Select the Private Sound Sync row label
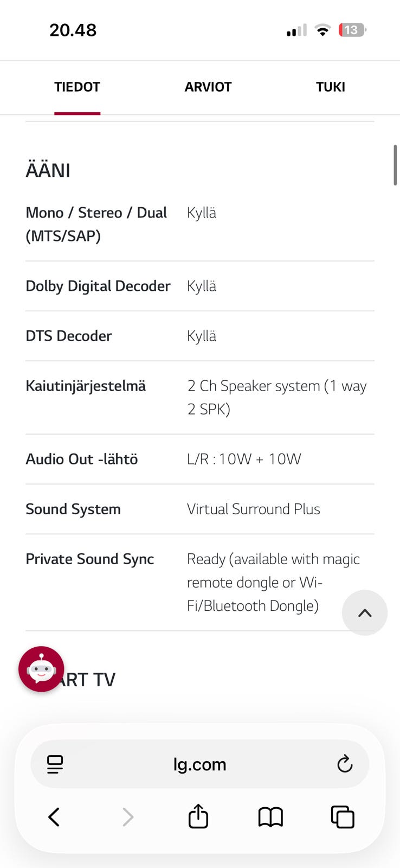The height and width of the screenshot is (868, 400). [90, 559]
